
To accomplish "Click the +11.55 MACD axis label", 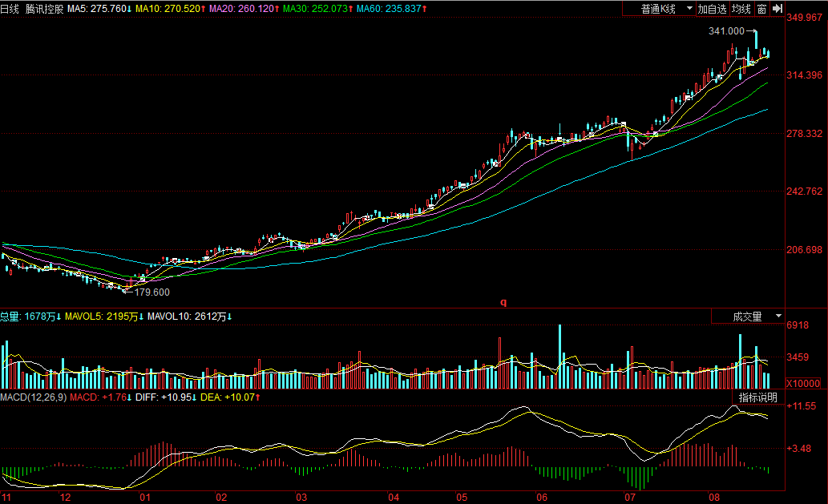I will coord(801,406).
